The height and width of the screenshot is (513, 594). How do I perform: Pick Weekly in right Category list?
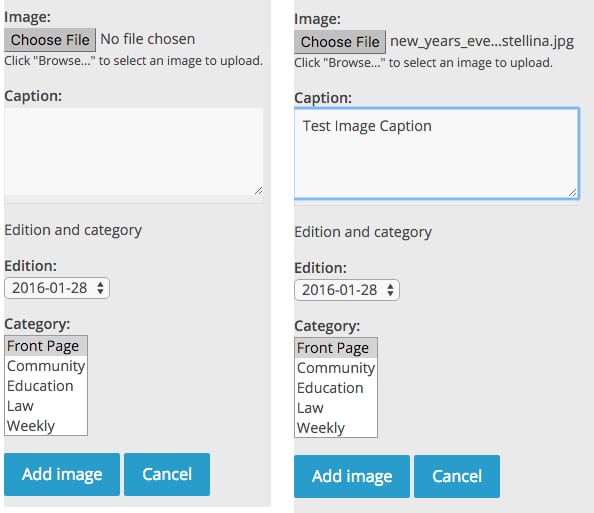coord(336,428)
